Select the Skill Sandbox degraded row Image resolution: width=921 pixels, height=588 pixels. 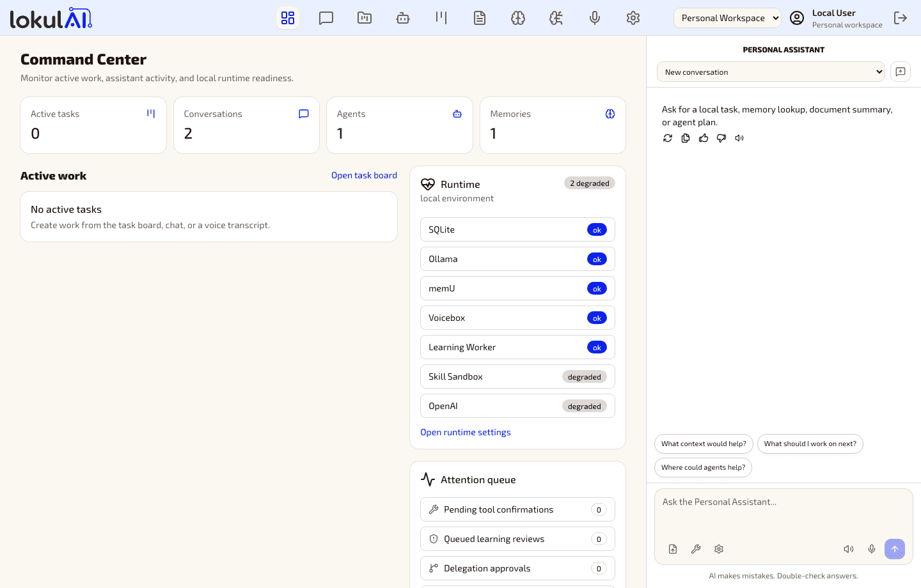(x=517, y=376)
